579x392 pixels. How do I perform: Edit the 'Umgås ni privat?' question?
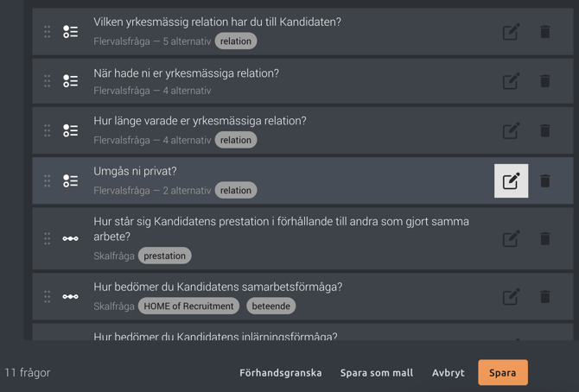[511, 180]
